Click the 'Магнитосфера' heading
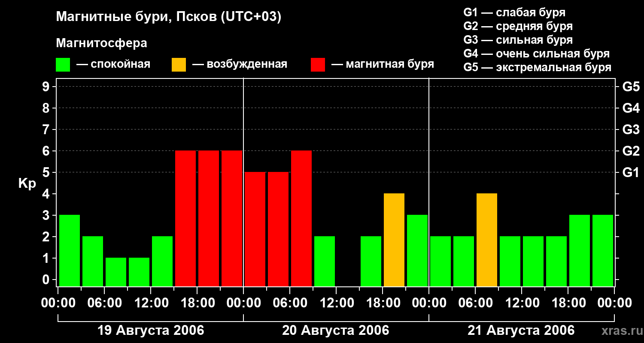The height and width of the screenshot is (343, 644). click(x=102, y=43)
